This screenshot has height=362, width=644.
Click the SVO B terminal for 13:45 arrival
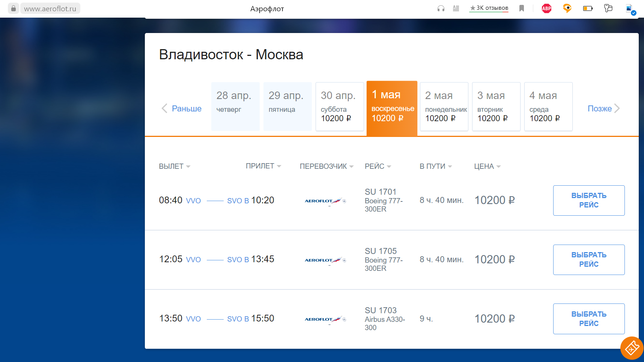(238, 260)
